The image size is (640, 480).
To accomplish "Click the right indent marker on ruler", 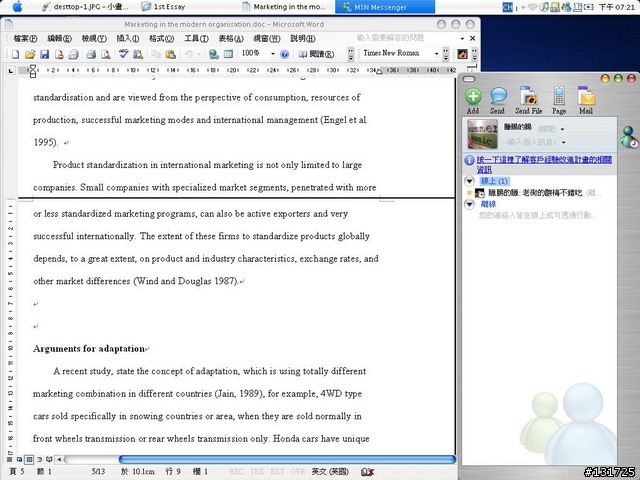I will coord(379,72).
